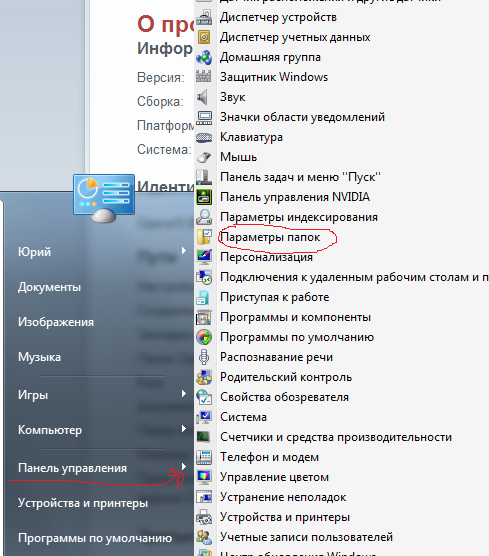This screenshot has height=556, width=489.
Task: Select Программы и компоненты entry
Action: (295, 317)
